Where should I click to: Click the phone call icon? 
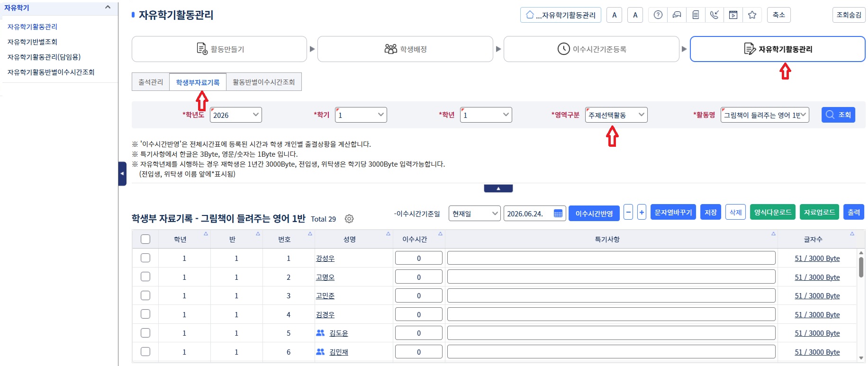tap(714, 15)
